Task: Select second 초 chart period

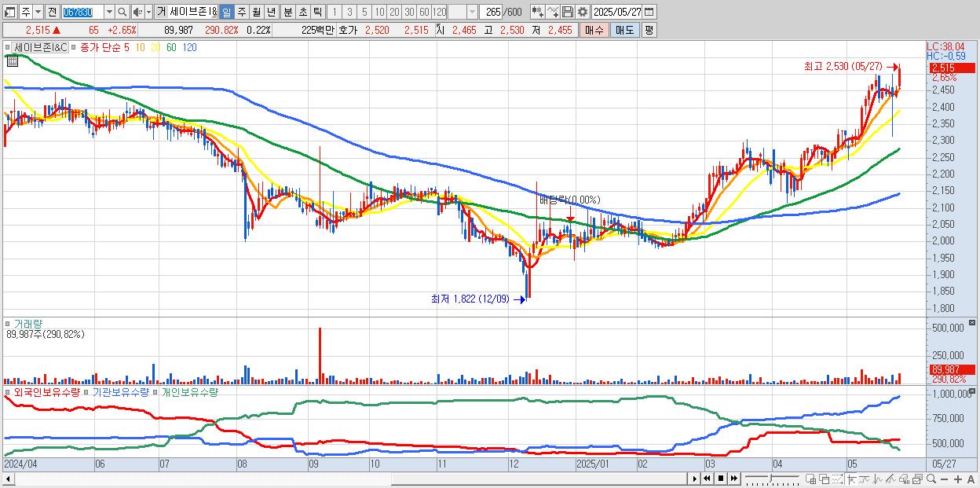Action: coord(302,12)
